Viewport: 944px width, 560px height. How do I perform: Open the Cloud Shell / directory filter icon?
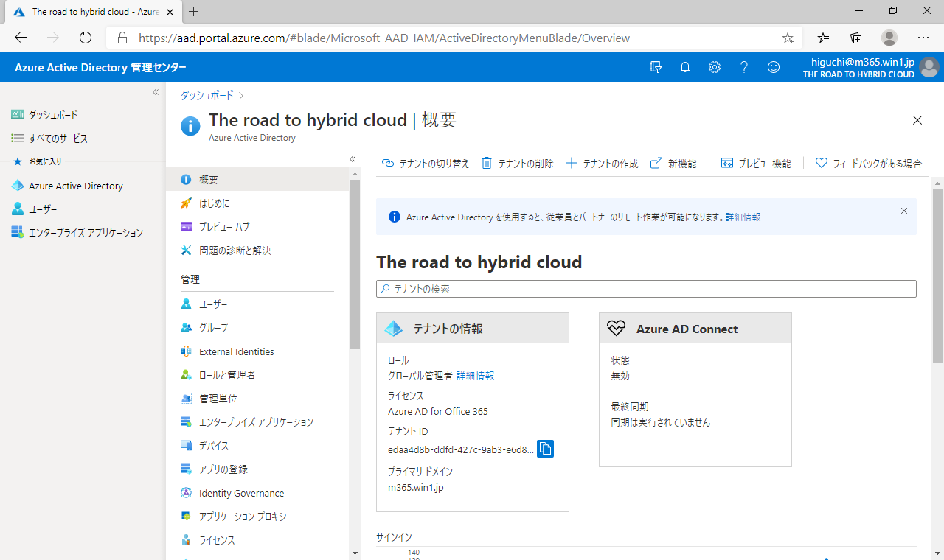pos(656,67)
